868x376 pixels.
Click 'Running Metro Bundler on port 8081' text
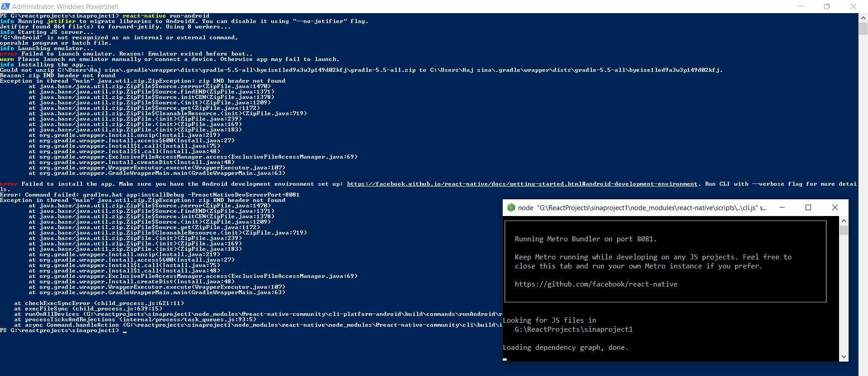(585, 239)
